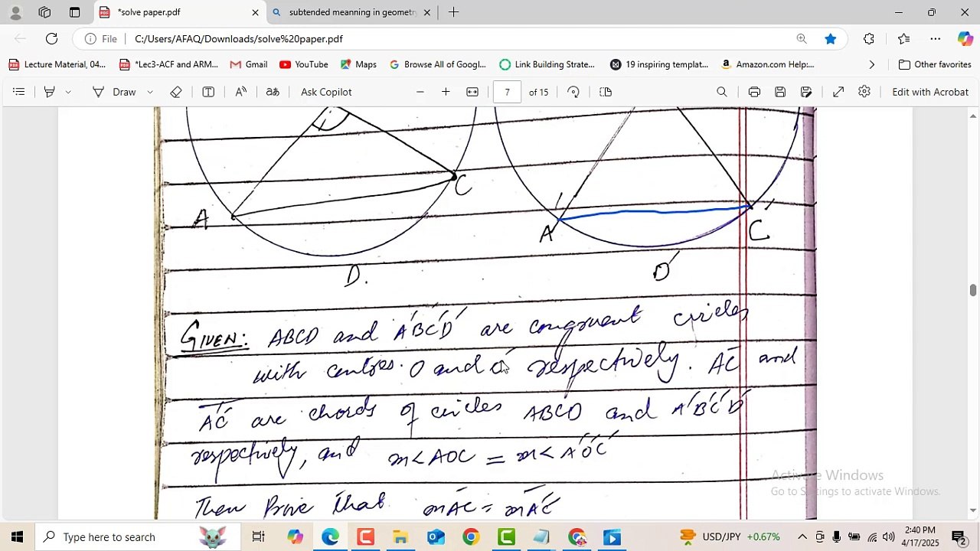Save the PDF file
The image size is (980, 551).
pyautogui.click(x=780, y=92)
